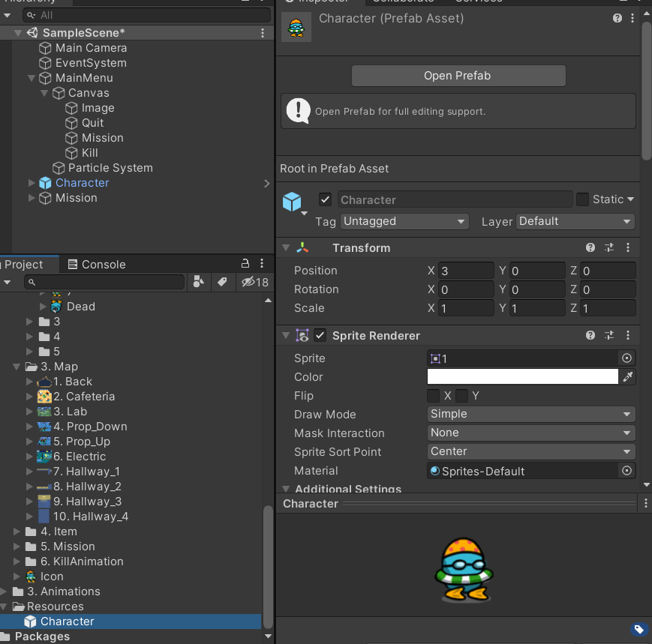Screen dimensions: 652x644
Task: Open Character prefab via the arrow in Hierarchy
Action: (266, 183)
